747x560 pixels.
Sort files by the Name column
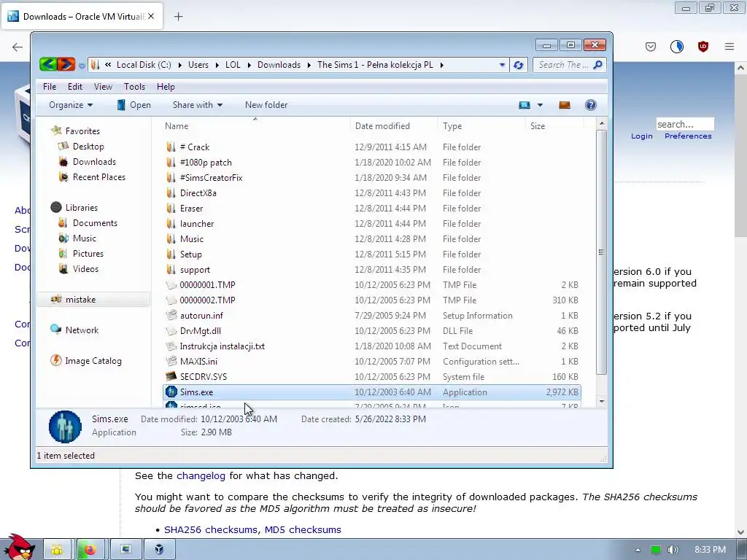tap(255, 125)
